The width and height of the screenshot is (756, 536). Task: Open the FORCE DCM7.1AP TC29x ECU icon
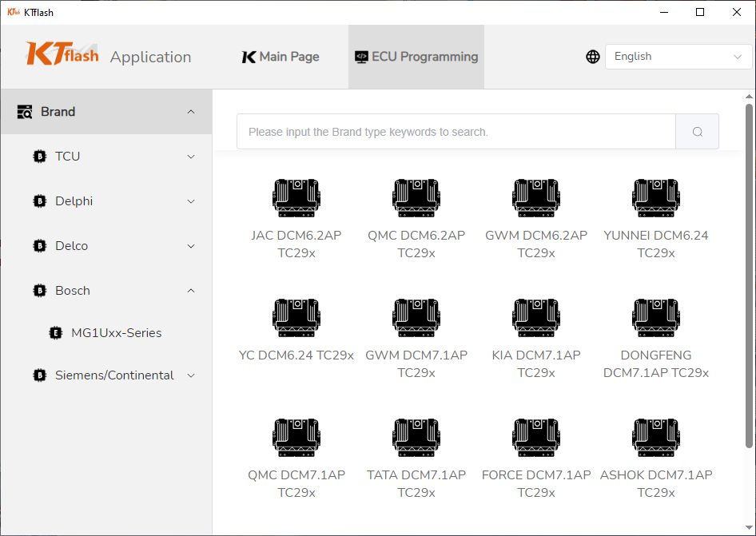tap(536, 437)
